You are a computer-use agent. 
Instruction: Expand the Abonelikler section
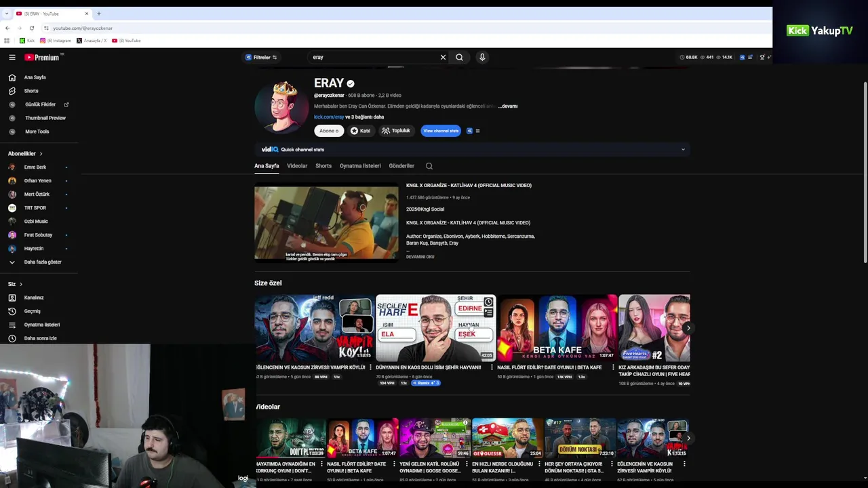click(25, 154)
